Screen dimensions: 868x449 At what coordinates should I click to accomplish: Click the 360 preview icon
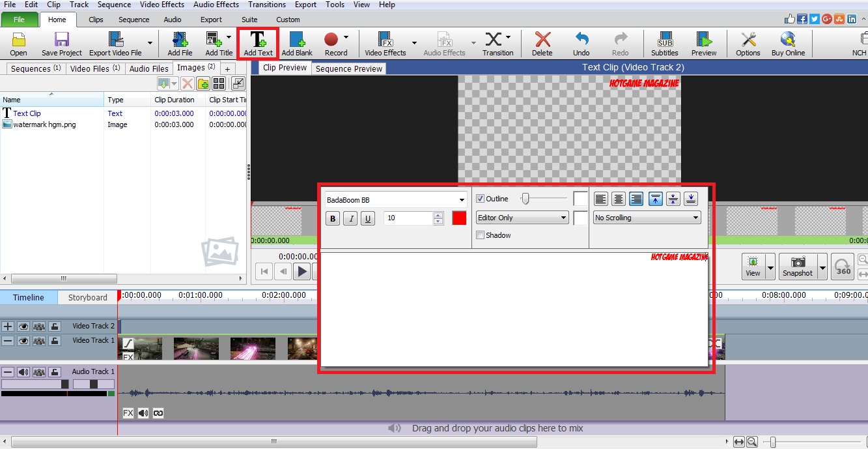coord(842,266)
